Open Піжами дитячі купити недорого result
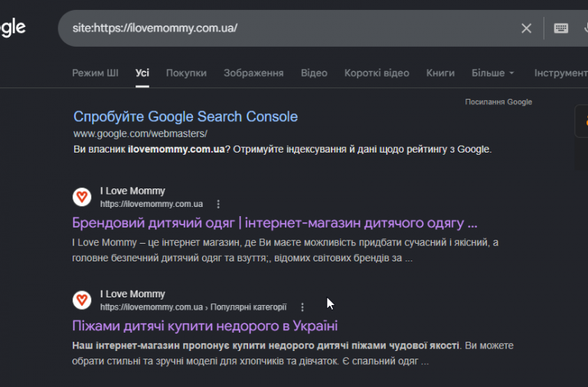The image size is (588, 387). 204,326
